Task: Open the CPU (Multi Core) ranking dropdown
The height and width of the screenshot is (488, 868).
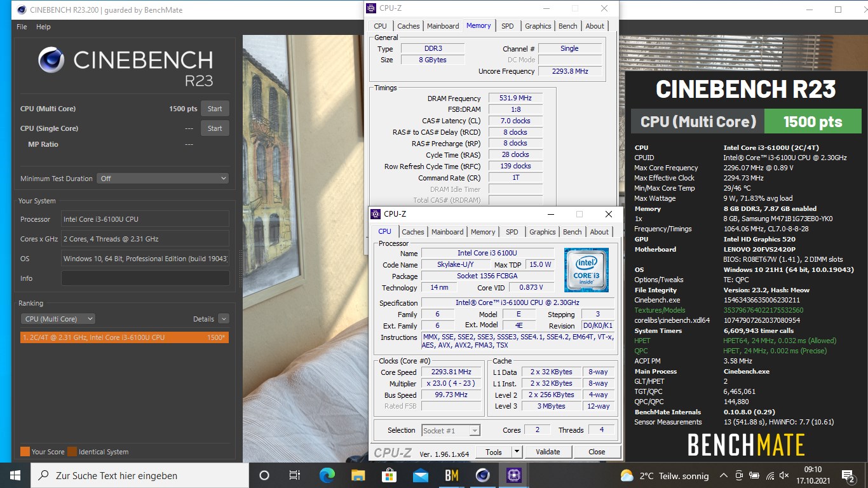Action: (x=58, y=319)
